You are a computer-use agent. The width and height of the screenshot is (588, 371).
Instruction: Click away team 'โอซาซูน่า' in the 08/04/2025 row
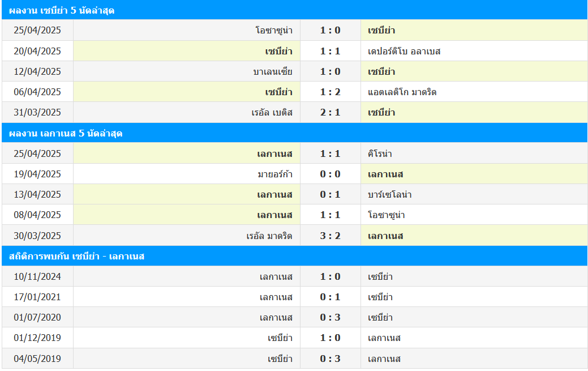pos(387,215)
